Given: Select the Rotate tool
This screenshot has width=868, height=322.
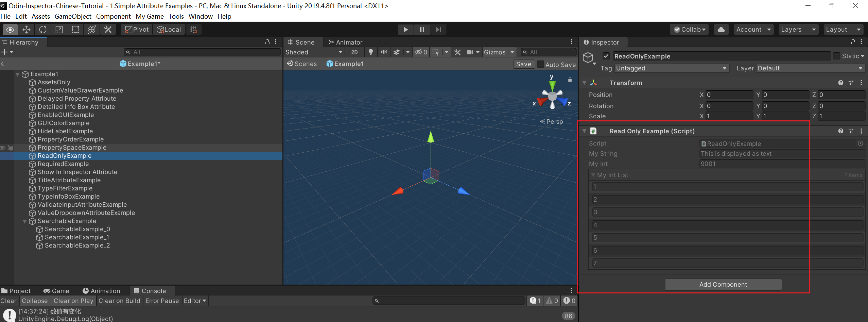Looking at the screenshot, I should click(x=43, y=30).
